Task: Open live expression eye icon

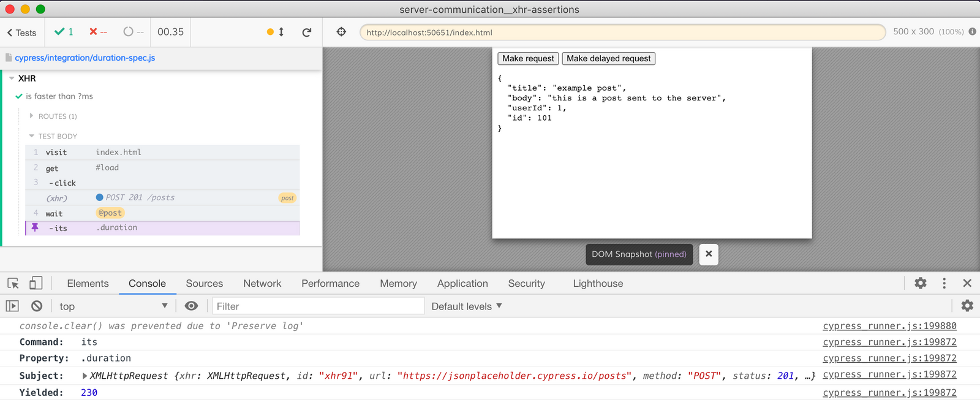Action: point(191,306)
